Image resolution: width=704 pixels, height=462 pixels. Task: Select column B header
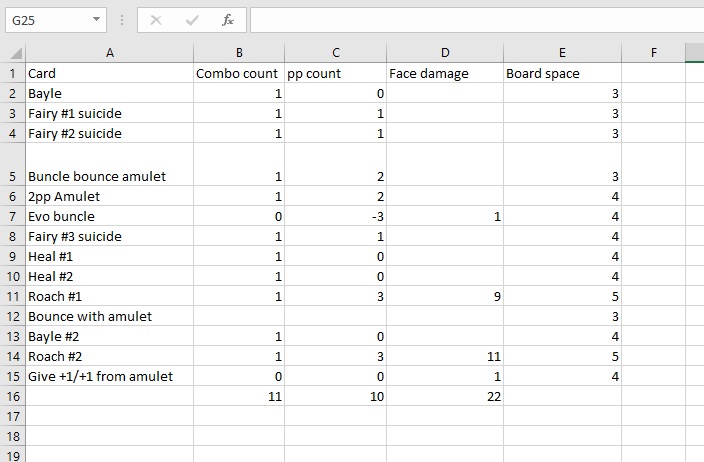(239, 53)
